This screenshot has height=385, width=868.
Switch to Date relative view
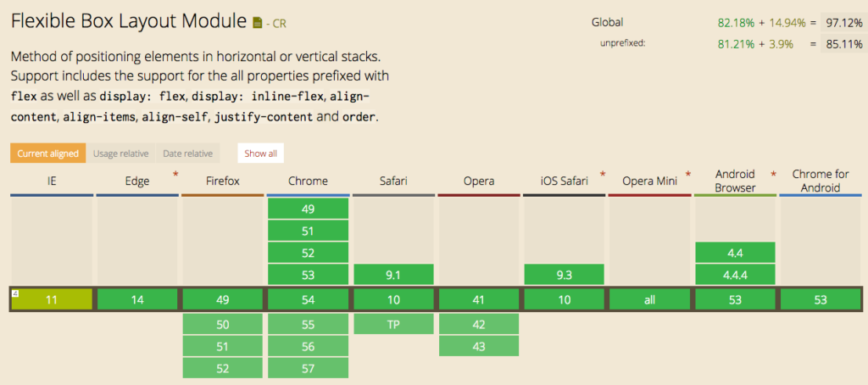click(187, 153)
